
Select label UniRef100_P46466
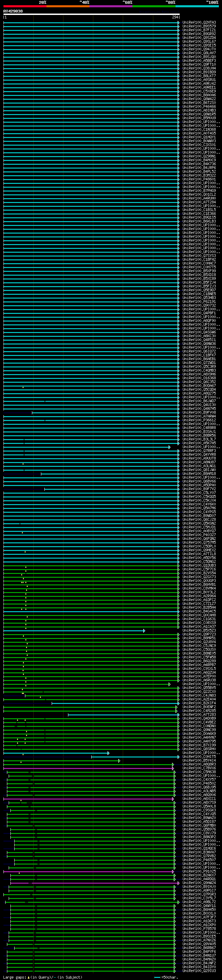coord(199,106)
